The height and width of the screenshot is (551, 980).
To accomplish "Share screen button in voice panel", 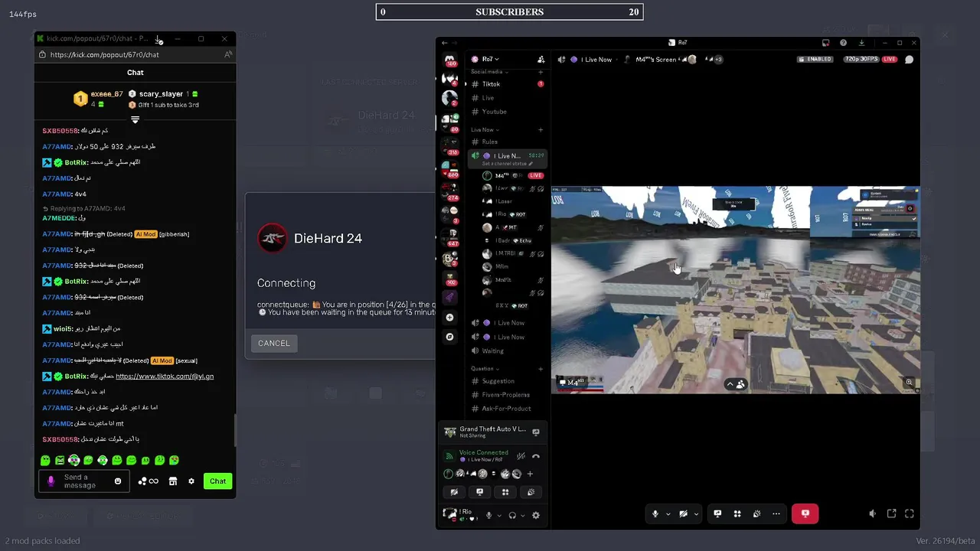I will [x=479, y=492].
